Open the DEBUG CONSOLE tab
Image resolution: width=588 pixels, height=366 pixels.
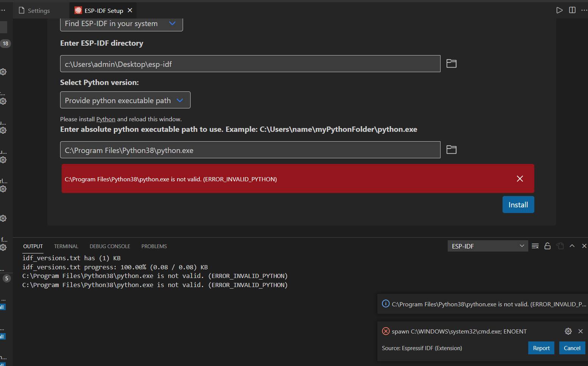coord(110,246)
